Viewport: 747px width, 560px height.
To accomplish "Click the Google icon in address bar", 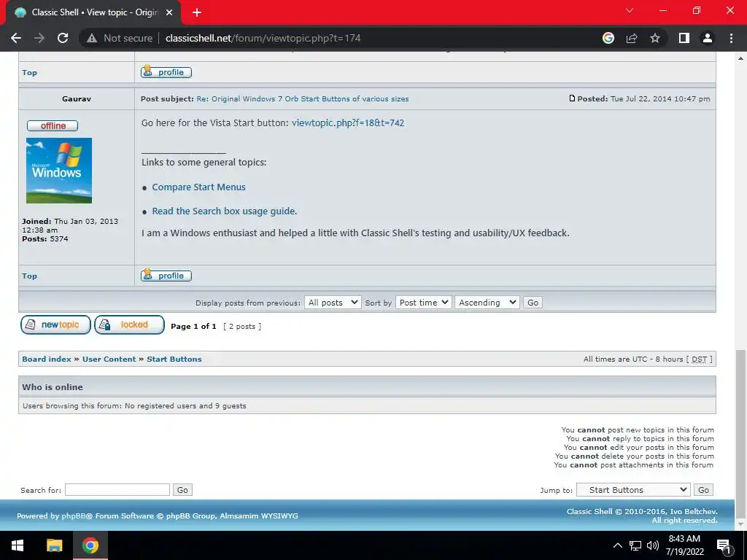I will point(608,38).
